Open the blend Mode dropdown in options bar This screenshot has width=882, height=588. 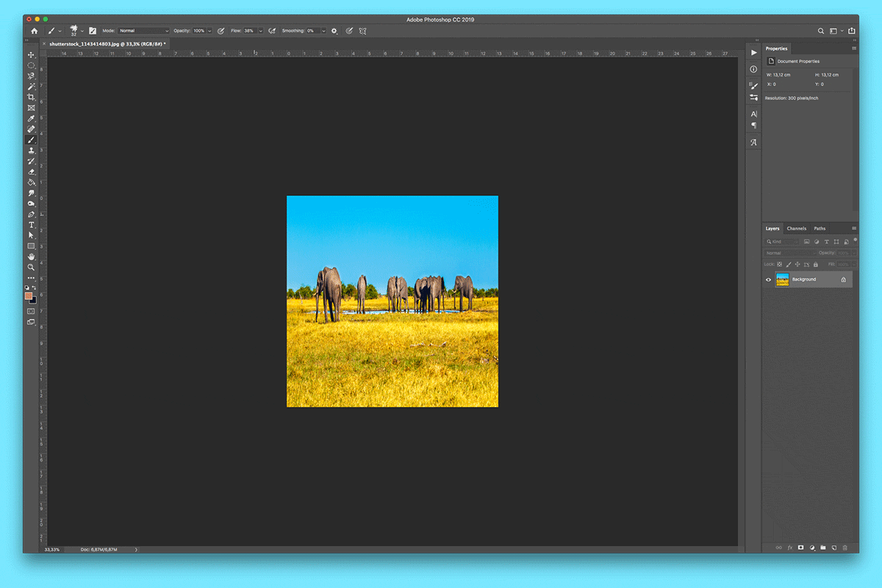tap(144, 31)
